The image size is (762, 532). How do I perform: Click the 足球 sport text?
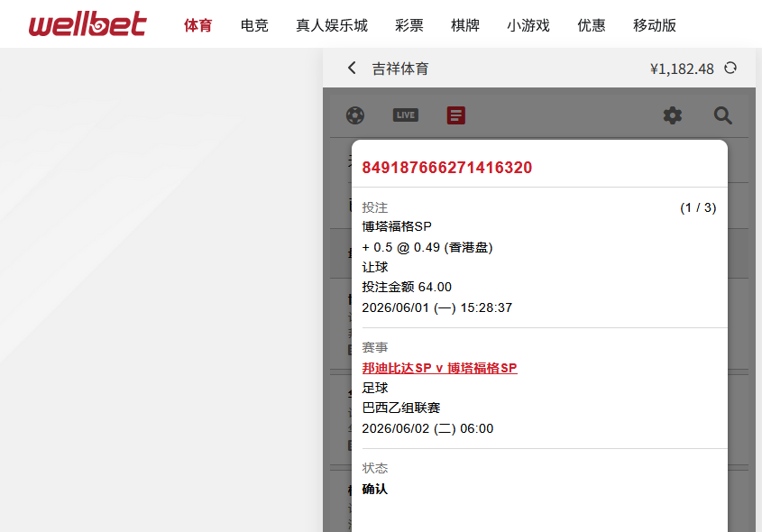(374, 388)
